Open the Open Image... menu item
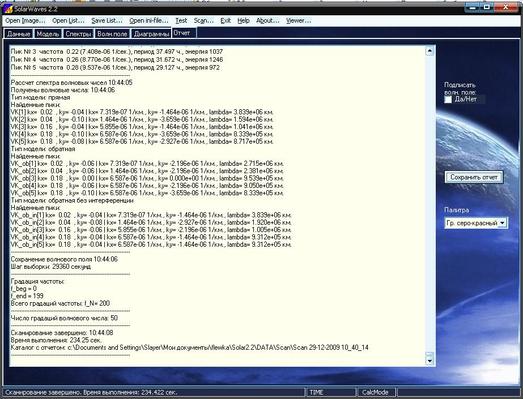Viewport: 523px width, 399px height. pyautogui.click(x=25, y=21)
